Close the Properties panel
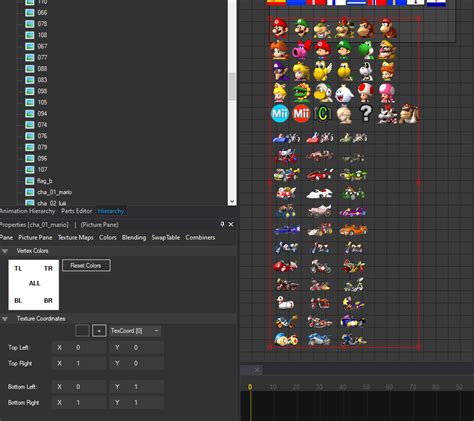This screenshot has width=474, height=421. point(231,224)
